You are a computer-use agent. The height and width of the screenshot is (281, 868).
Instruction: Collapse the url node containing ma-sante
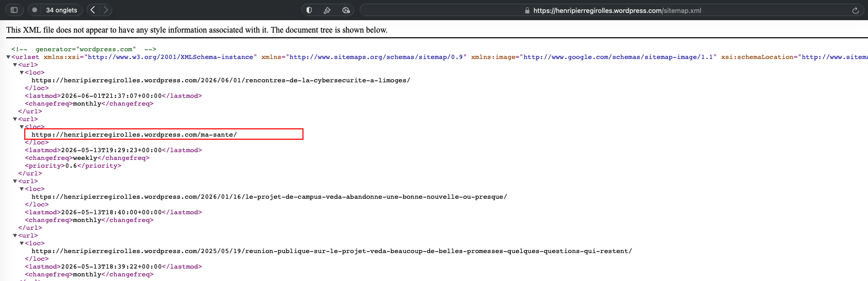click(15, 119)
